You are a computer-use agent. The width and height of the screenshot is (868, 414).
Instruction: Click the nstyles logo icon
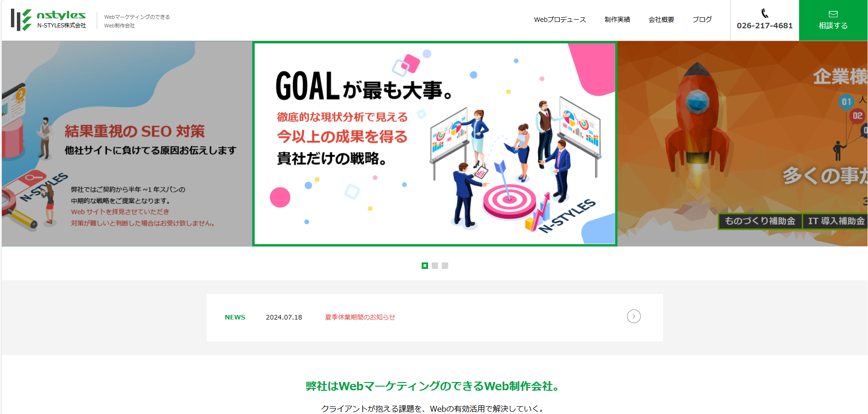(21, 20)
